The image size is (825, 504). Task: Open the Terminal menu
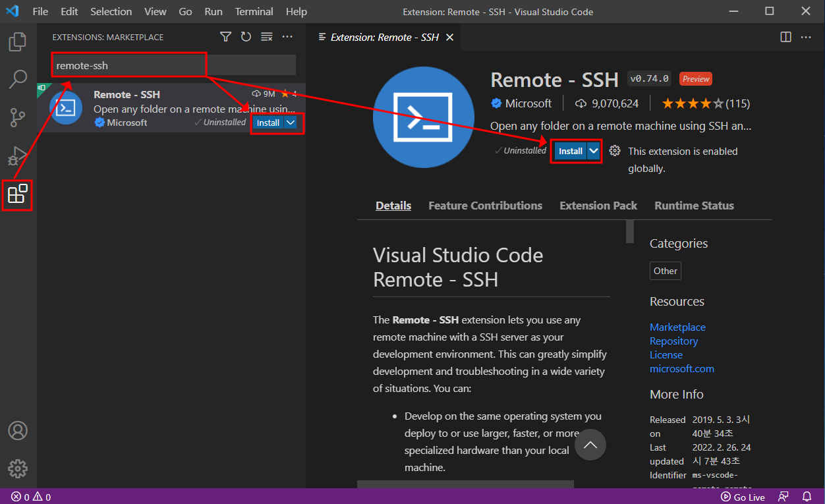[x=254, y=12]
